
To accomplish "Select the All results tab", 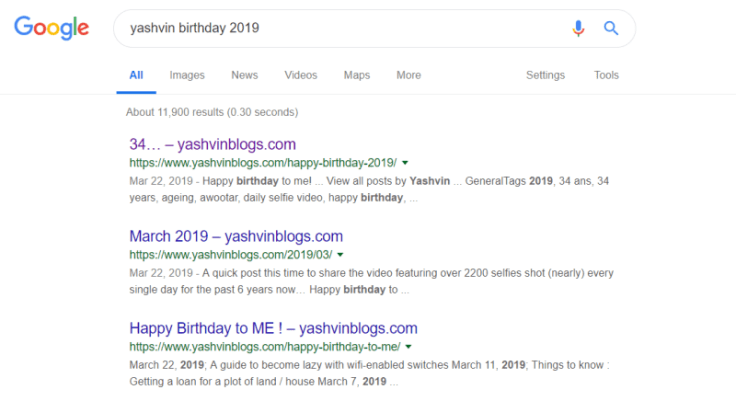I will point(136,75).
